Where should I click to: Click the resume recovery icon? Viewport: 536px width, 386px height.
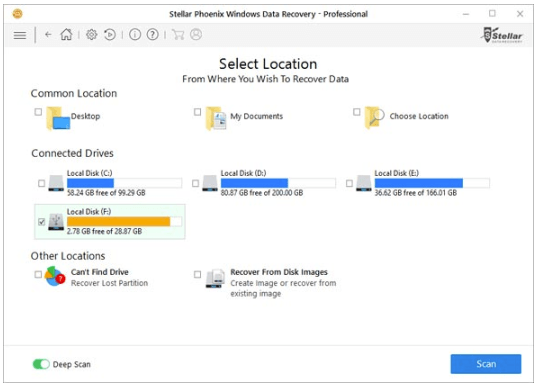(110, 35)
